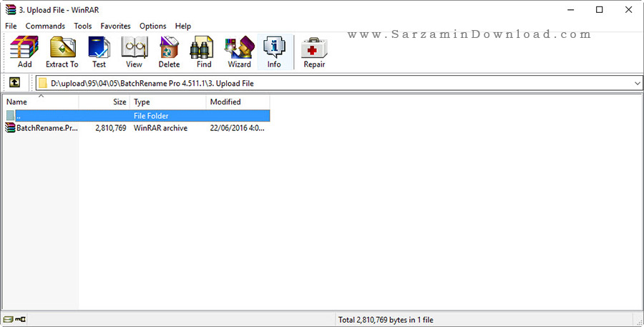Minimize the WinRAR window
The width and height of the screenshot is (644, 327).
click(570, 10)
